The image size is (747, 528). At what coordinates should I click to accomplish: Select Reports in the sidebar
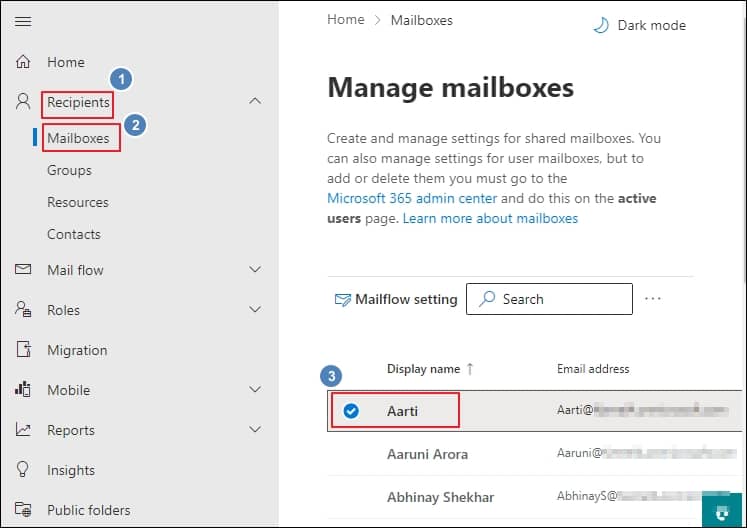71,430
